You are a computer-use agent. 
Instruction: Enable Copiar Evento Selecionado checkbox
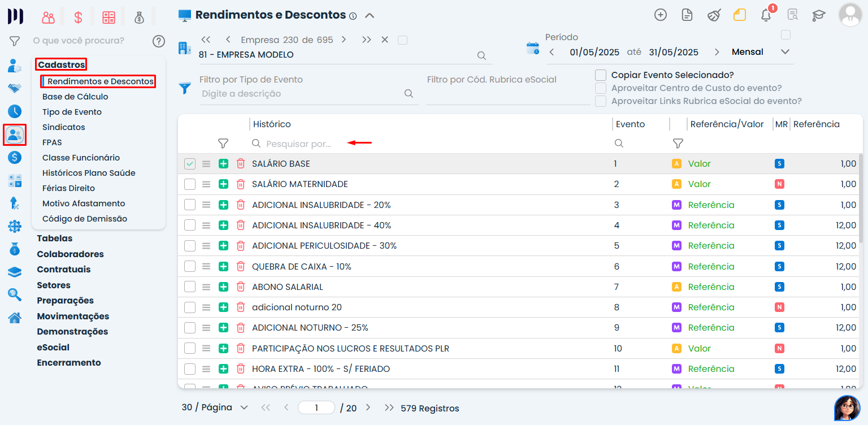tap(601, 75)
